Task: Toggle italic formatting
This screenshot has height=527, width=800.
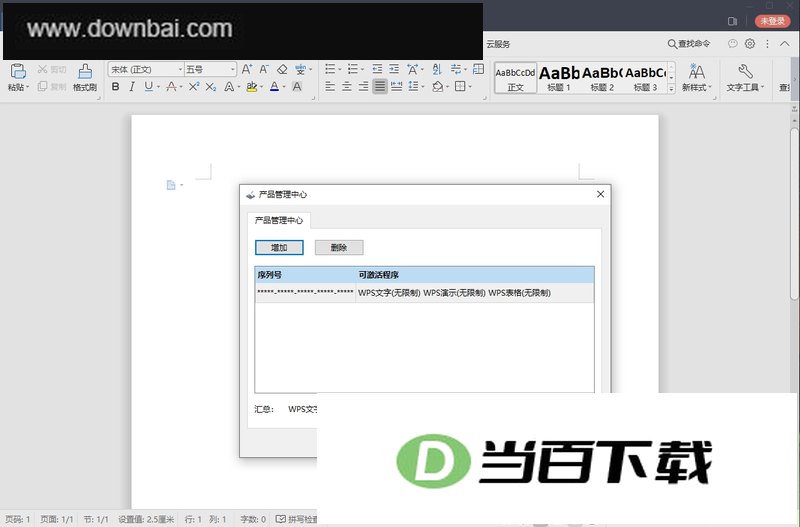Action: pos(132,87)
